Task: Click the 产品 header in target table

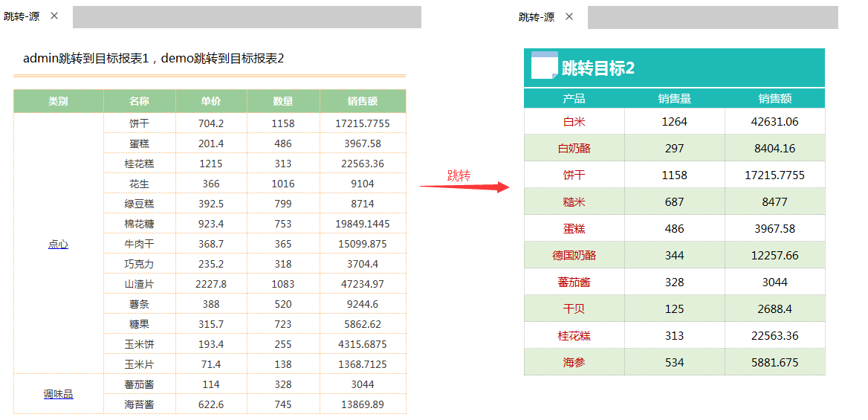Action: tap(574, 99)
